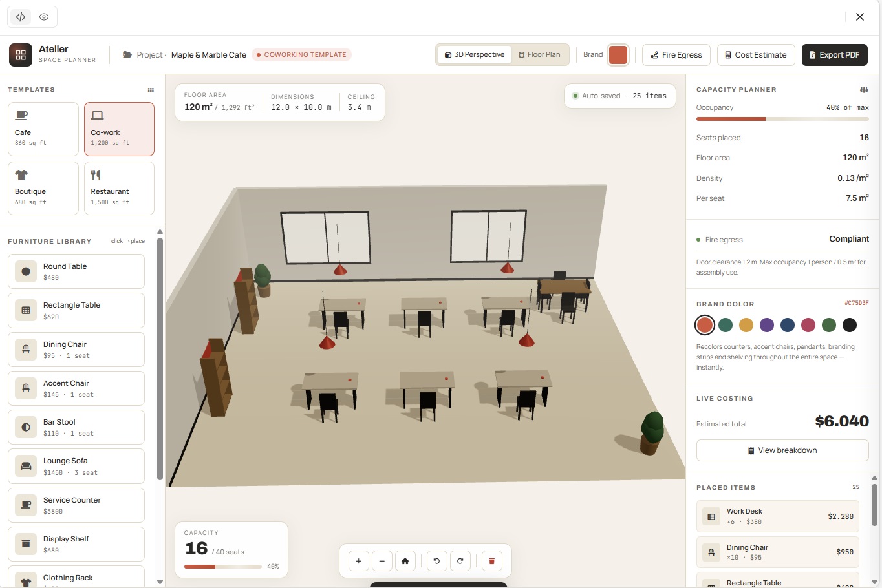The image size is (882, 588).
Task: Switch to Floor Plan view
Action: point(539,55)
